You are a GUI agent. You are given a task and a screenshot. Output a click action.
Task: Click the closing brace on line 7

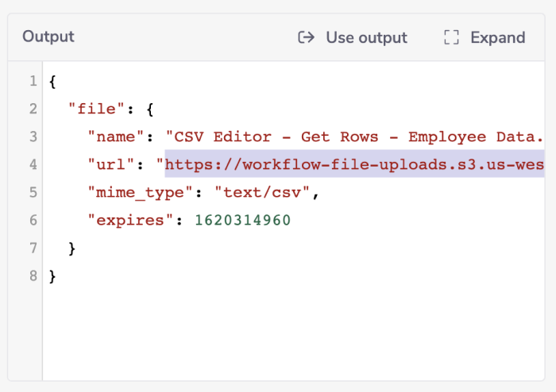72,248
